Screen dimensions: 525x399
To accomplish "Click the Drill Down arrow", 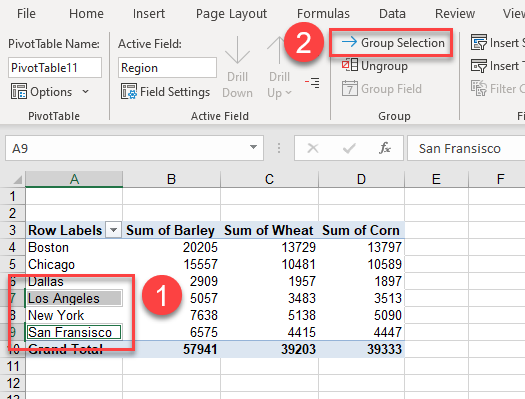I will coord(237,50).
